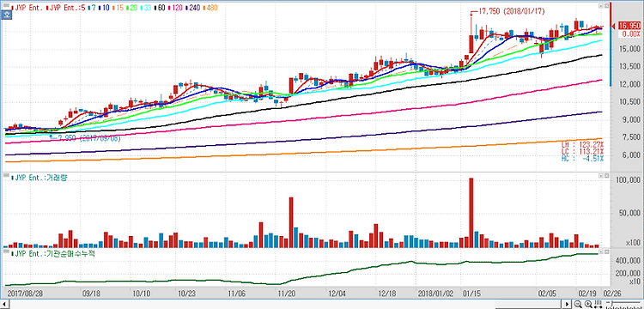Click the candle spacing adjust icon
Image resolution: width=644 pixels, height=309 pixels.
pos(598,305)
